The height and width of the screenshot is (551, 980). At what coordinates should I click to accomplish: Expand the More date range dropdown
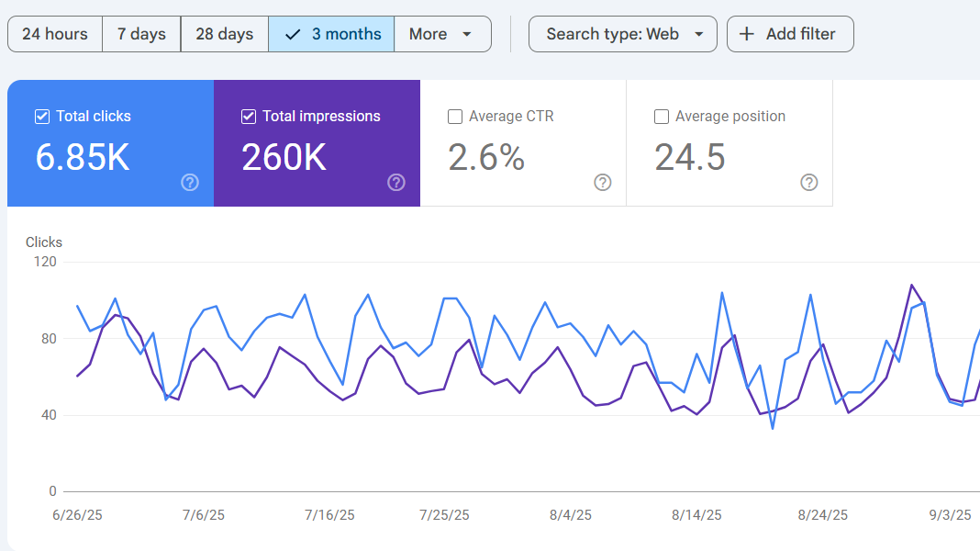coord(441,34)
